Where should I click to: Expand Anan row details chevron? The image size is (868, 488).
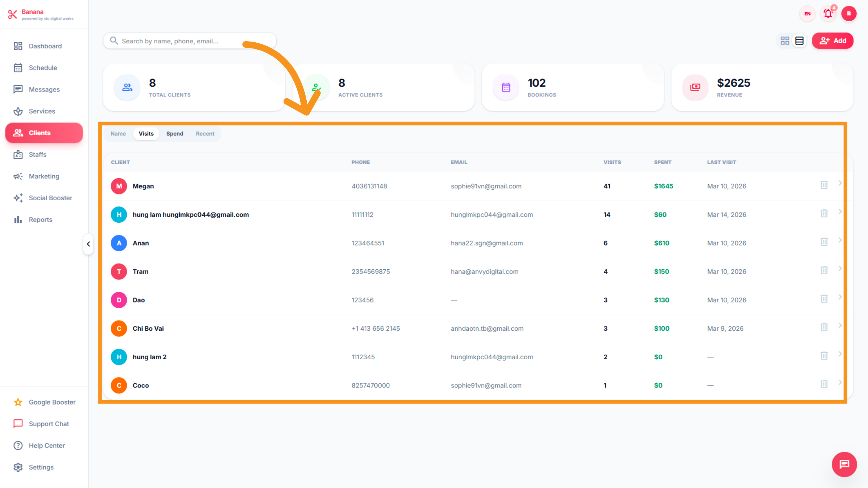(x=840, y=240)
